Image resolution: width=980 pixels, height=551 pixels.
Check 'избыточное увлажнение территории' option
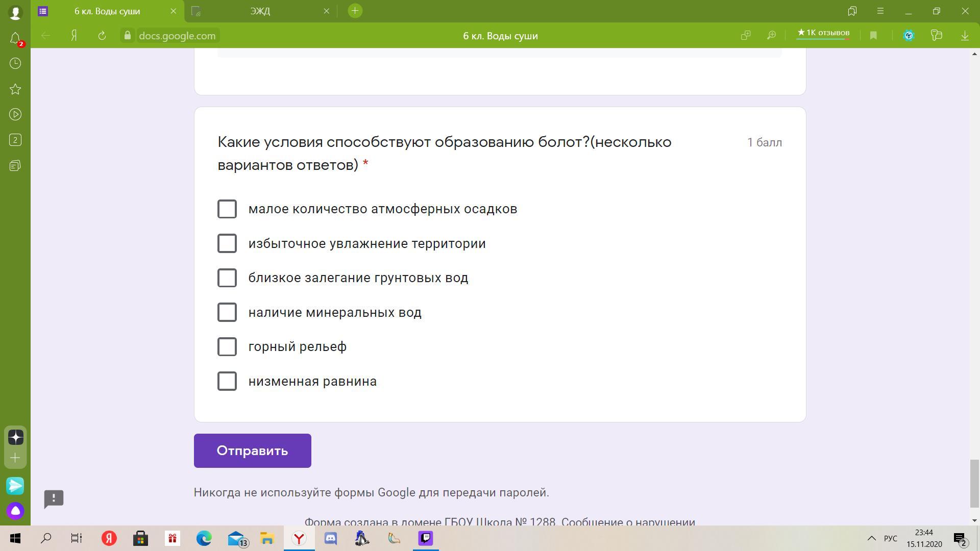[227, 243]
